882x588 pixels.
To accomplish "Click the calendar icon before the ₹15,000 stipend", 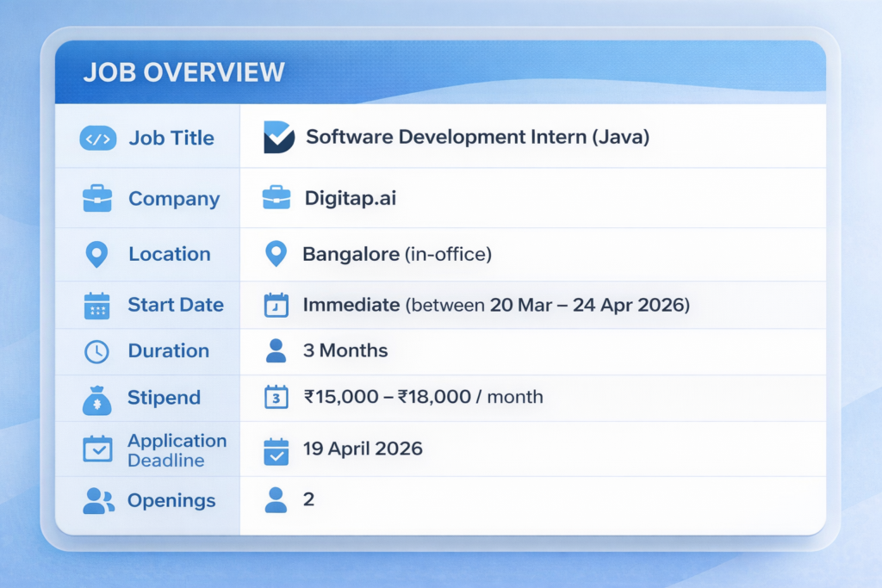I will (x=276, y=397).
